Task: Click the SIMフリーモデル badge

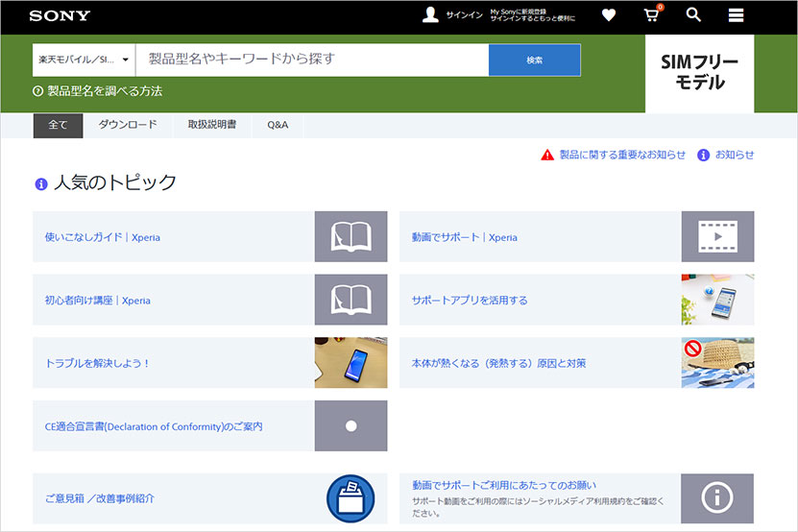Action: point(700,74)
